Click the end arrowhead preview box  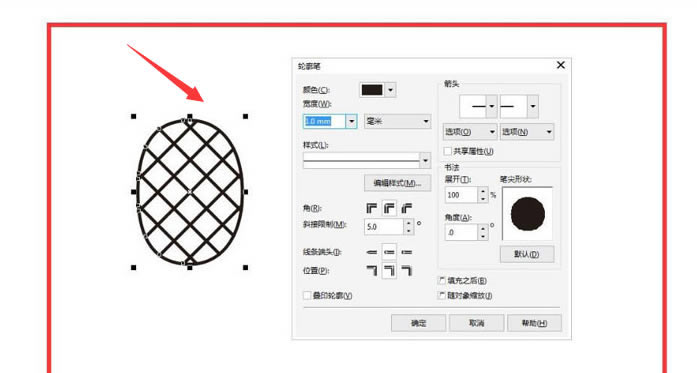tap(513, 106)
